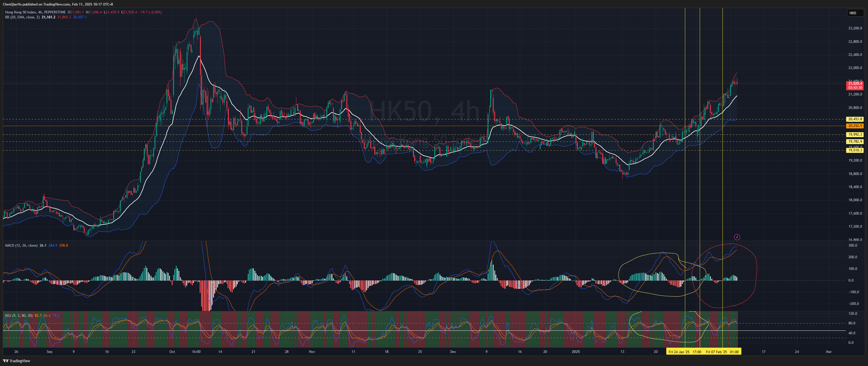Click the Mar label on time axis
The height and width of the screenshot is (366, 868).
(x=829, y=352)
